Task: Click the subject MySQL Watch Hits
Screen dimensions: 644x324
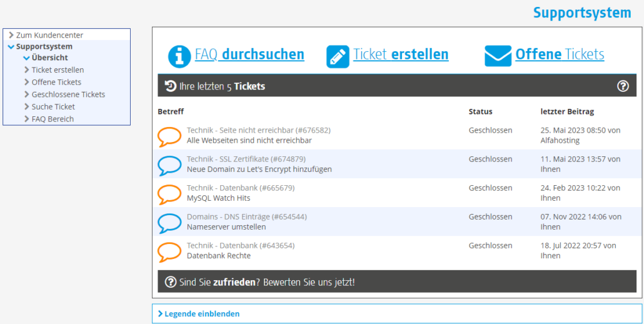Action: (x=218, y=198)
